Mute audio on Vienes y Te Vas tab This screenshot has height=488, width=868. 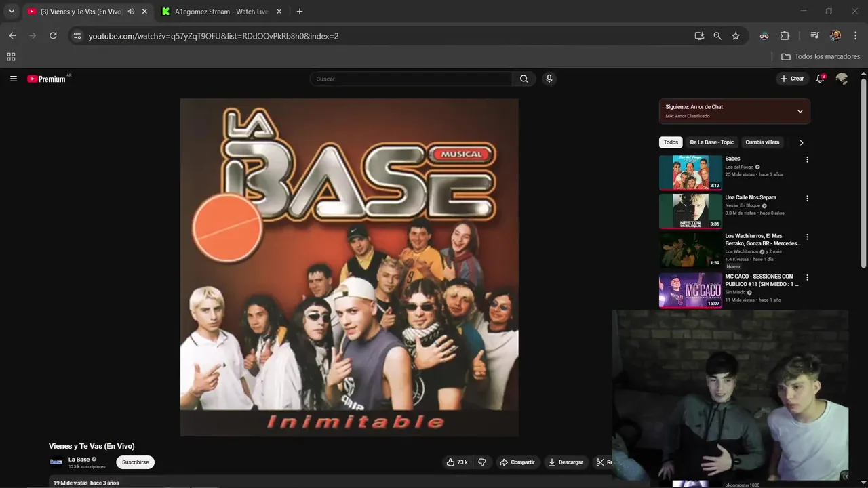(x=131, y=12)
